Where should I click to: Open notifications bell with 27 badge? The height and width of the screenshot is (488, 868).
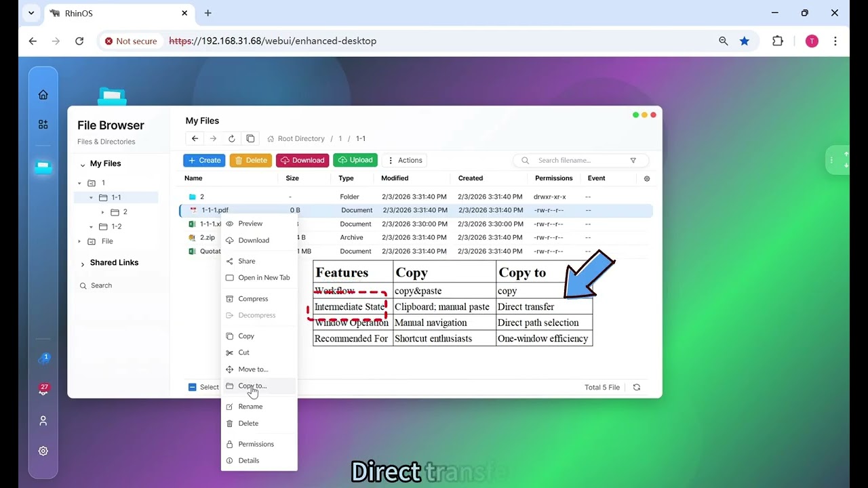[43, 389]
